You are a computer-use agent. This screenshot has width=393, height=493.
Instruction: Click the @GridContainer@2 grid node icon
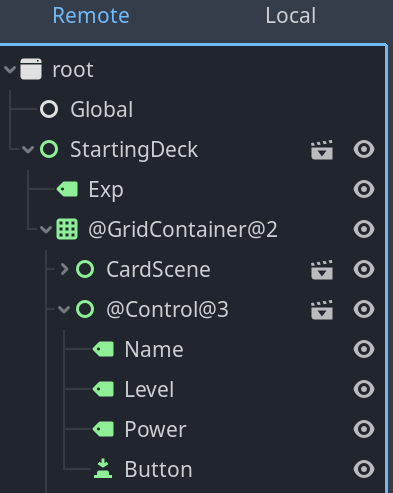(67, 229)
